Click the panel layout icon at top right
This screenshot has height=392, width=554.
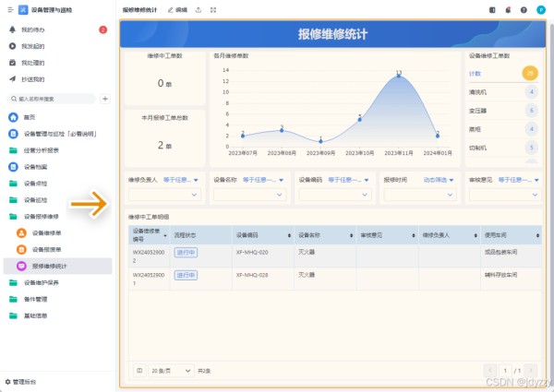tap(492, 10)
